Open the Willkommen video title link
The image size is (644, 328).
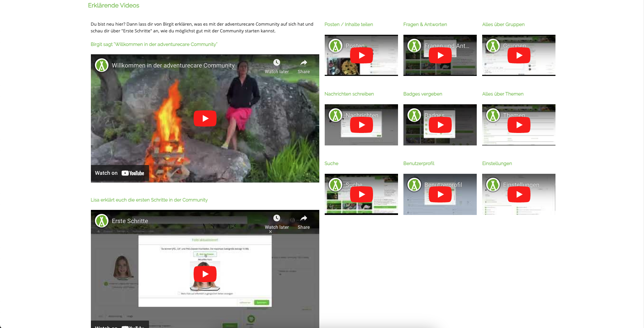click(173, 65)
